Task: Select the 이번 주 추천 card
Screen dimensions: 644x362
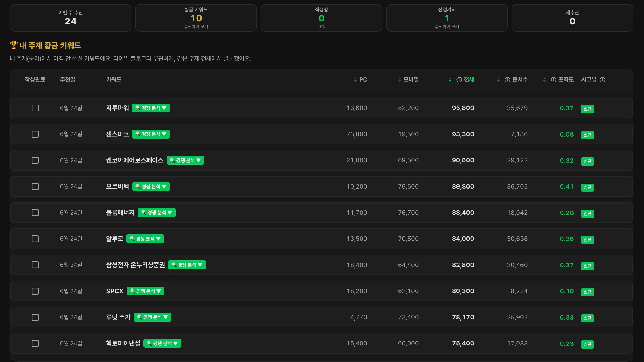Action: [x=71, y=18]
